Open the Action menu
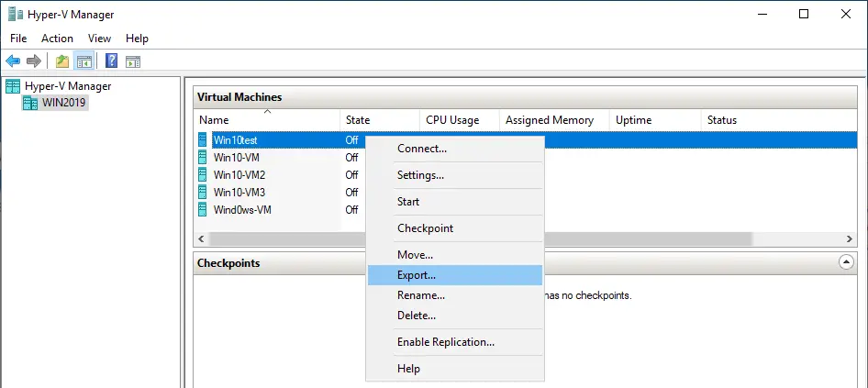 click(x=57, y=39)
